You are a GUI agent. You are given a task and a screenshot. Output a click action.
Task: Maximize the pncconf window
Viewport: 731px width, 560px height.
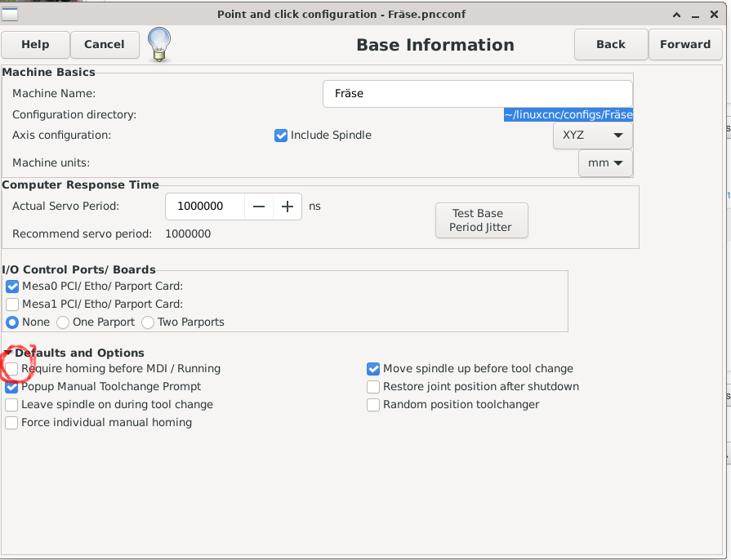click(x=697, y=15)
